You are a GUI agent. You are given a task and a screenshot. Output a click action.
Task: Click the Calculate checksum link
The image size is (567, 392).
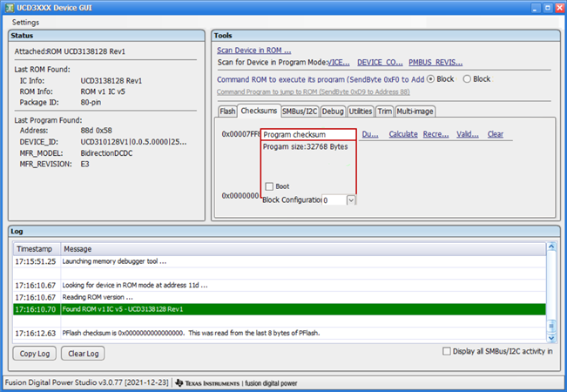pos(403,134)
